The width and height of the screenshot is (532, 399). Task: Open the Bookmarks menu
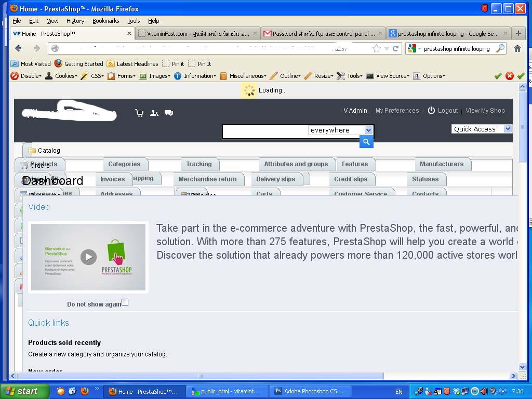(x=106, y=21)
